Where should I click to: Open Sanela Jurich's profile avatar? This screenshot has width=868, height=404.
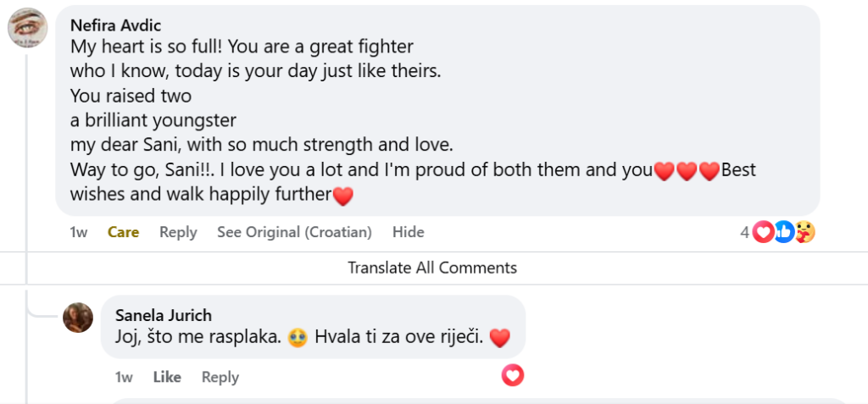78,318
